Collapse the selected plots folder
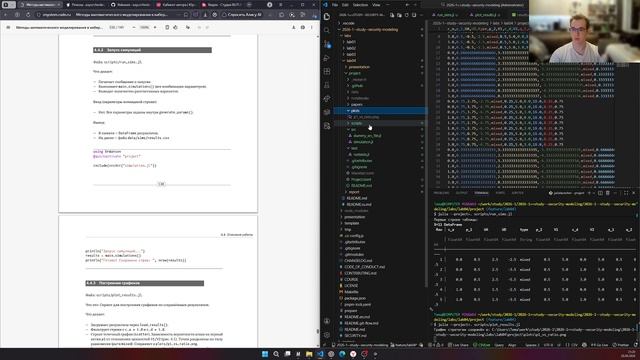Image resolution: width=640 pixels, height=360 pixels. [380, 111]
